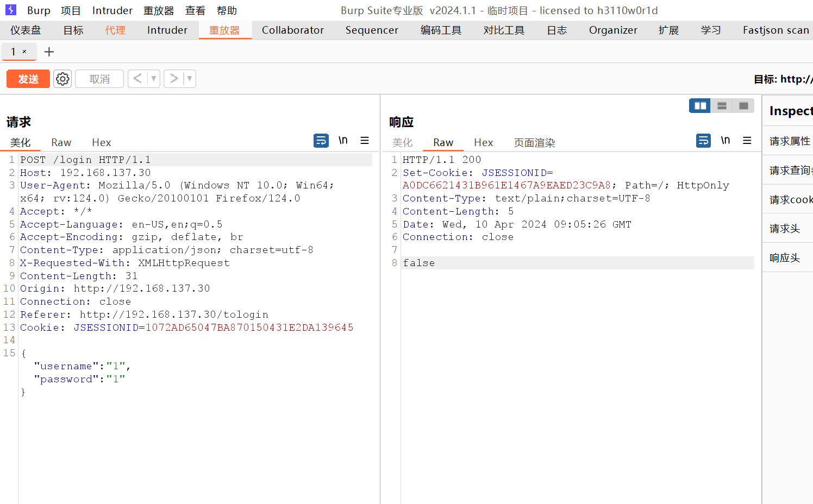This screenshot has height=504, width=813.
Task: Switch to 重放器 tool tab
Action: click(x=224, y=30)
